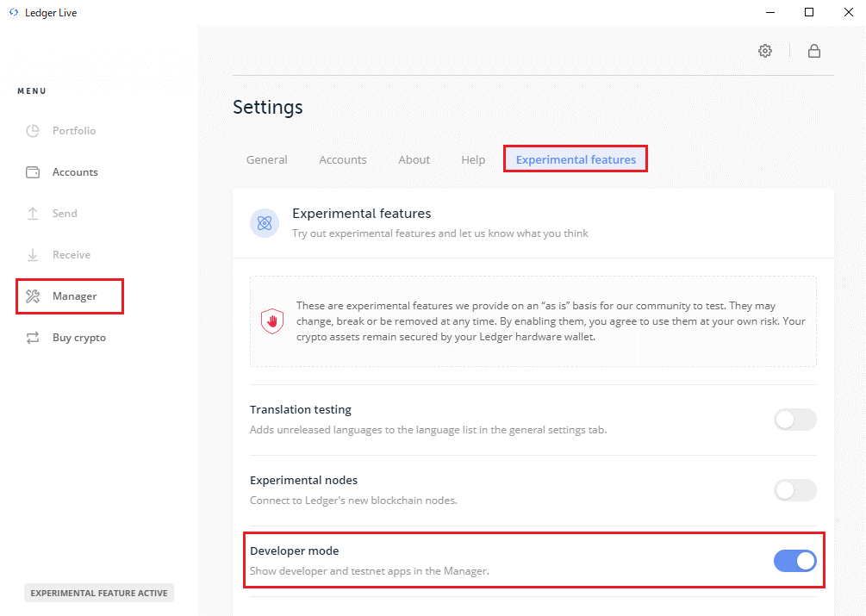Go to the About tab
This screenshot has width=866, height=616.
click(414, 159)
